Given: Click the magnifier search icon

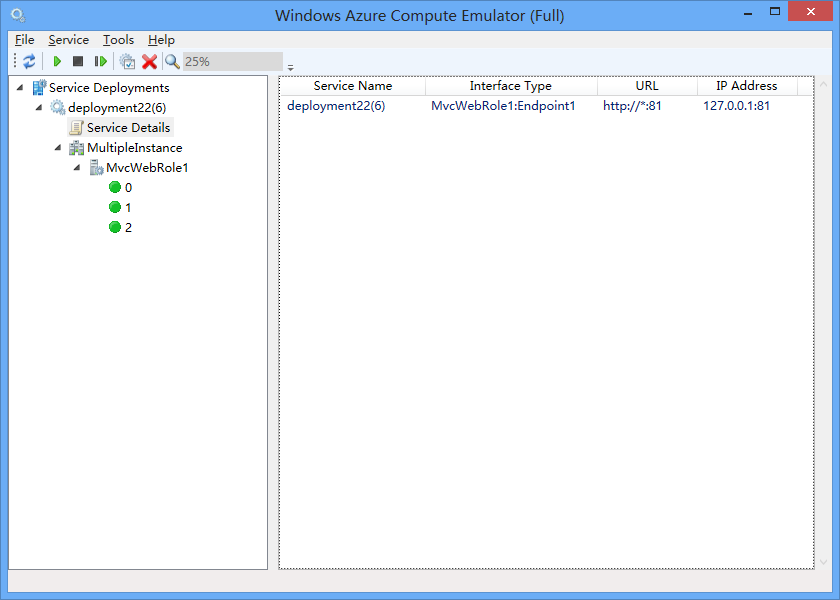Looking at the screenshot, I should (x=172, y=62).
